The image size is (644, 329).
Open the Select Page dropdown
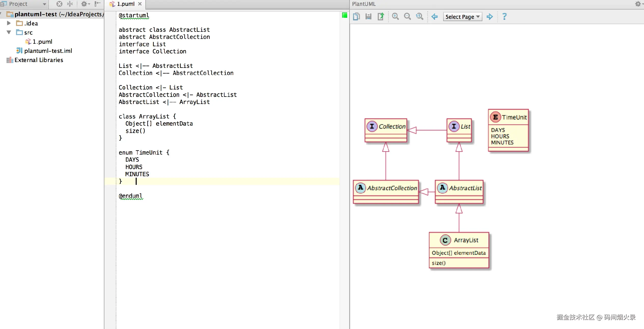462,17
